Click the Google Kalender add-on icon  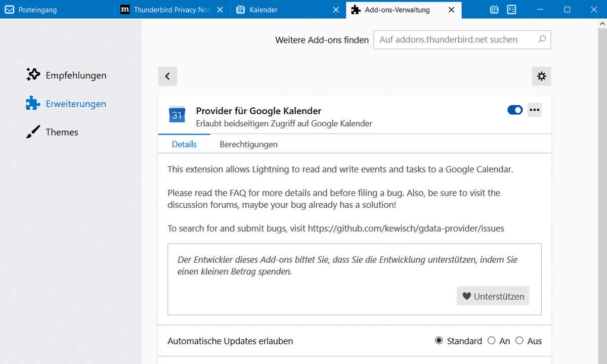177,115
